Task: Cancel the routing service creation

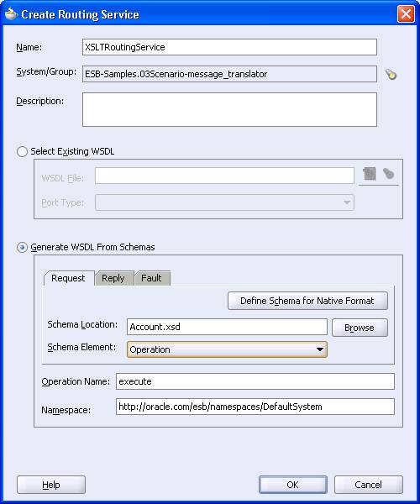Action: tap(368, 485)
